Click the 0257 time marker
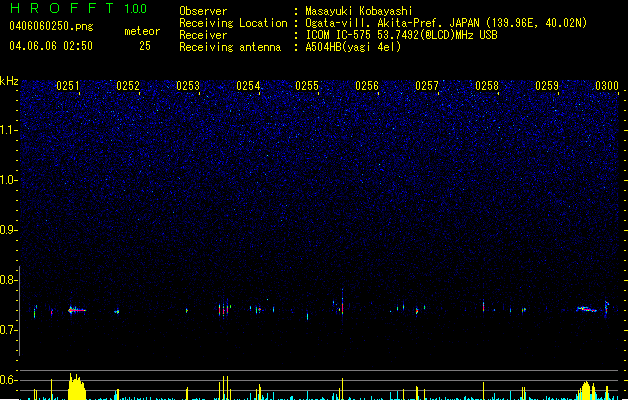Image resolution: width=629 pixels, height=400 pixels. [427, 85]
